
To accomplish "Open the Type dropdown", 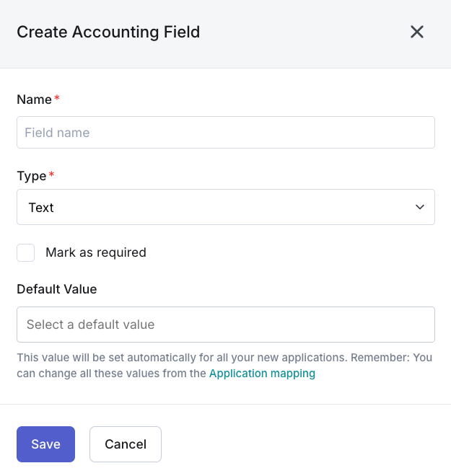I will 225,207.
